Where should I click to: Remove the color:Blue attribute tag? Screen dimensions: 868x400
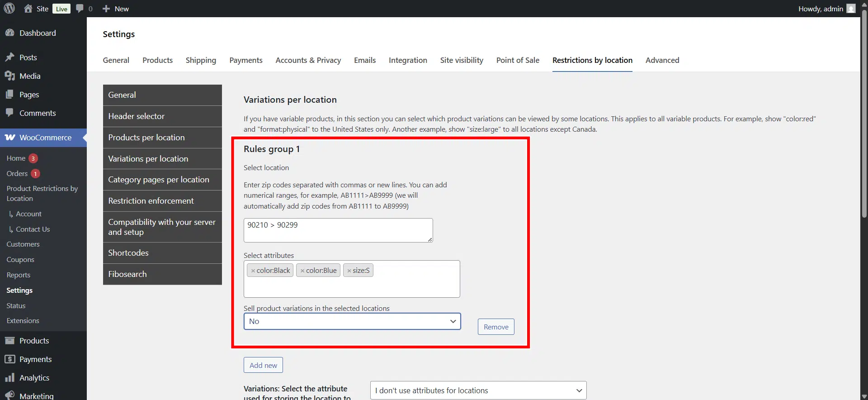coord(302,271)
